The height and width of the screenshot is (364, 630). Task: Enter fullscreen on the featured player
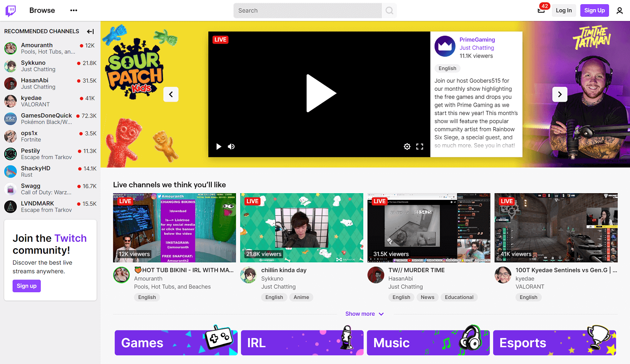pyautogui.click(x=420, y=147)
